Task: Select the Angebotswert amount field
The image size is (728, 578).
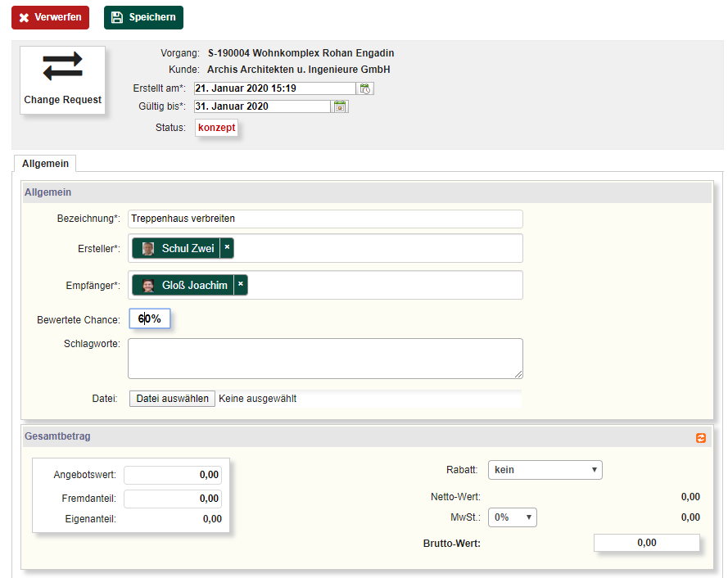Action: tap(173, 475)
